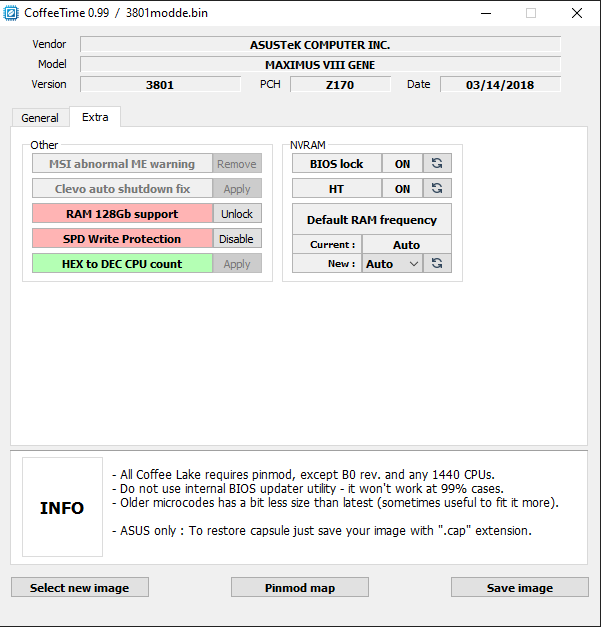601x627 pixels.
Task: Click the HEX to DEC CPU count label
Action: pos(122,264)
